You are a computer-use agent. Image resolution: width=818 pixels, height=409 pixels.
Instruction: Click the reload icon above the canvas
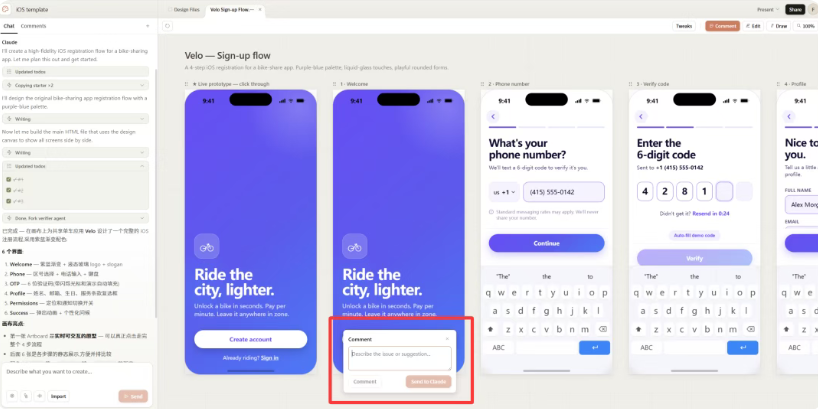(x=167, y=26)
